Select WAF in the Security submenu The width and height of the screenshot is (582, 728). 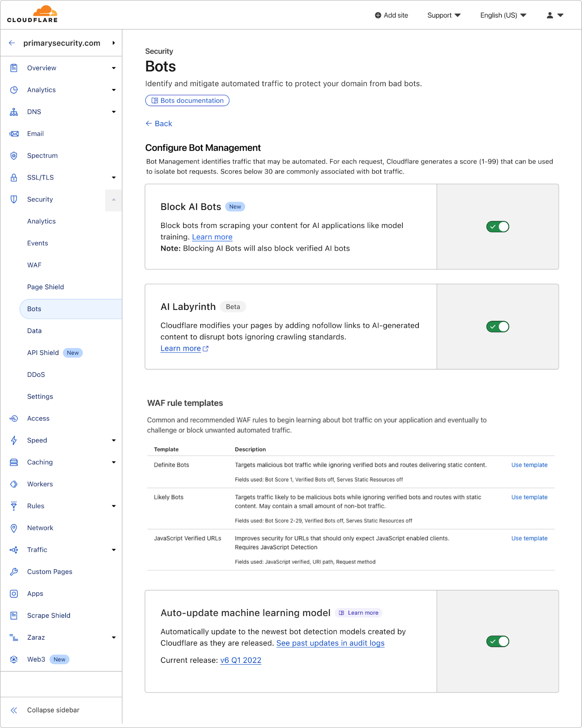pos(34,265)
